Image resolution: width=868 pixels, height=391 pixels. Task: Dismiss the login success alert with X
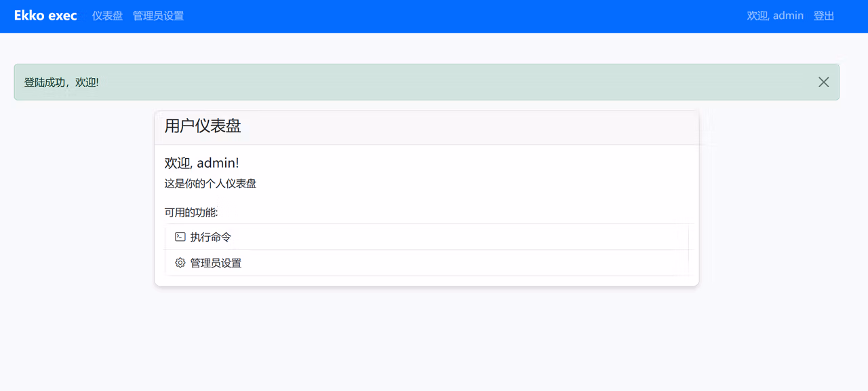(823, 82)
